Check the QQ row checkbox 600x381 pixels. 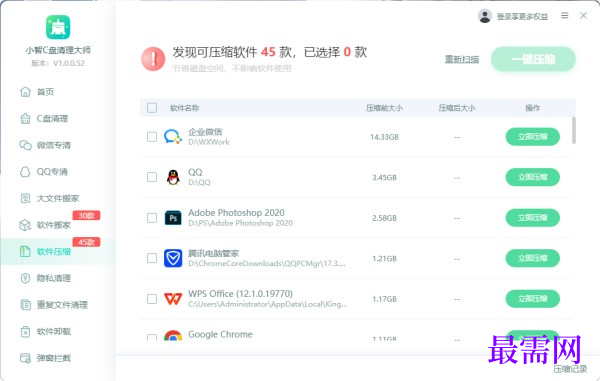click(152, 177)
